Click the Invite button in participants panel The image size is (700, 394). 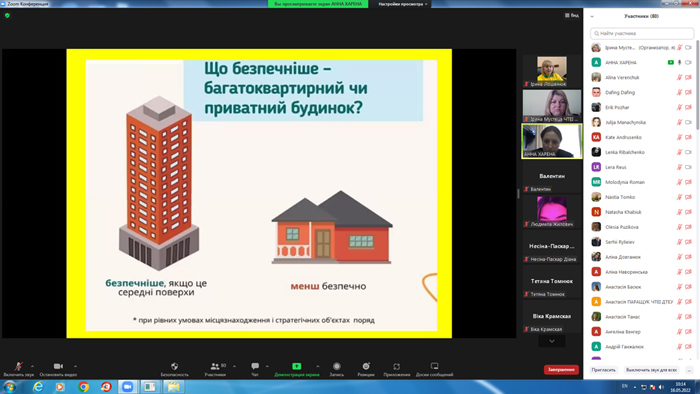(603, 370)
